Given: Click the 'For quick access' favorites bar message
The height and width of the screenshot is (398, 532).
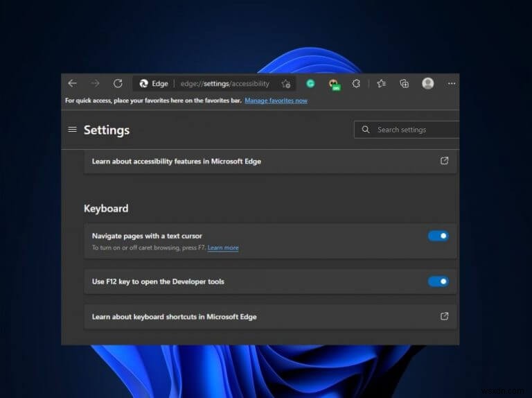Looking at the screenshot, I should 153,101.
